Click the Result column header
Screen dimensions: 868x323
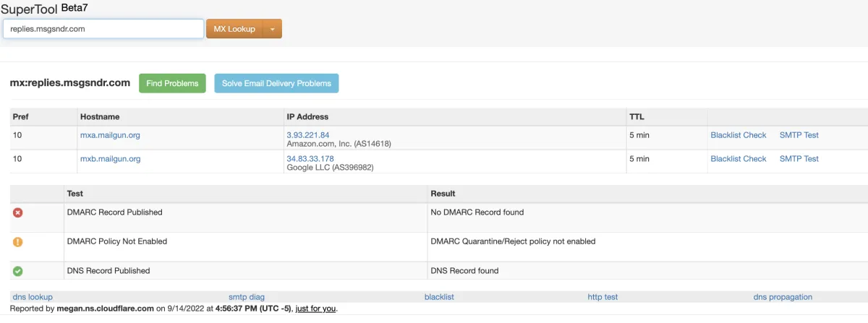pyautogui.click(x=443, y=194)
